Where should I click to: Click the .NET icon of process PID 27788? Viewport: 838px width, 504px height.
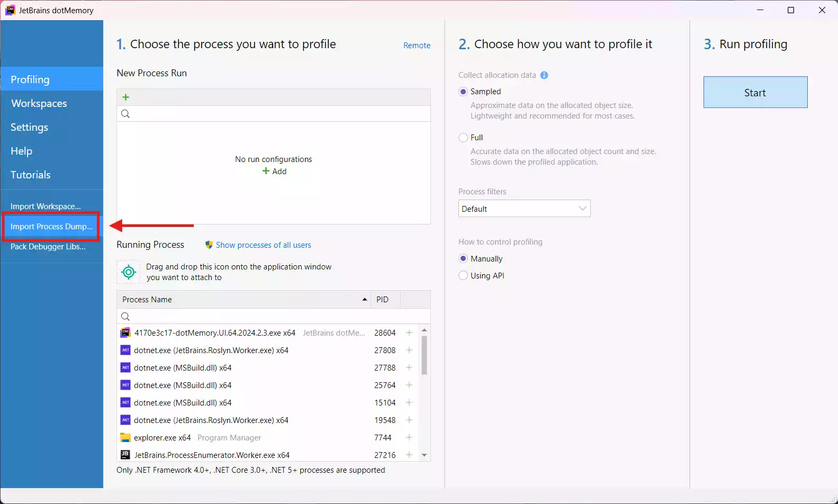coord(125,368)
